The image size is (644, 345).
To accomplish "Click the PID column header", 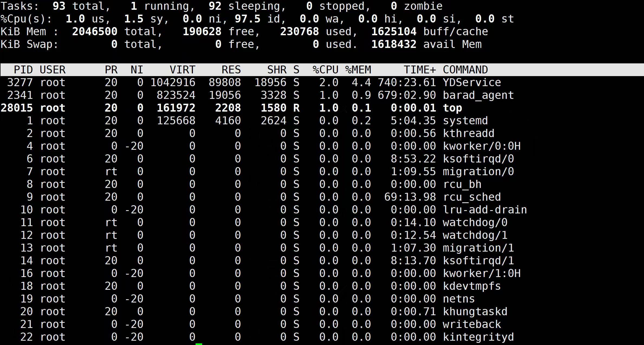I will pos(23,70).
